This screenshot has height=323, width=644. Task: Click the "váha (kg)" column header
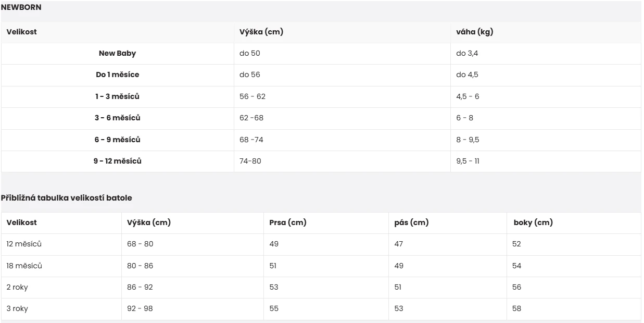pos(474,32)
